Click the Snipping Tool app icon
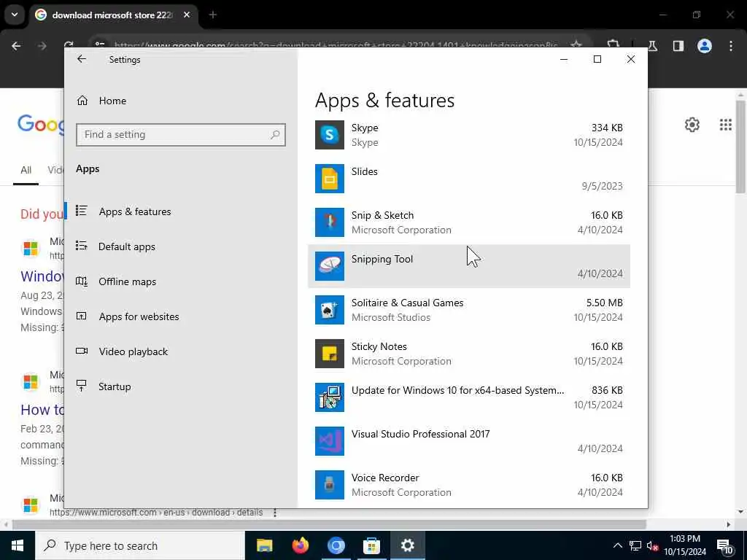747x560 pixels. point(329,266)
